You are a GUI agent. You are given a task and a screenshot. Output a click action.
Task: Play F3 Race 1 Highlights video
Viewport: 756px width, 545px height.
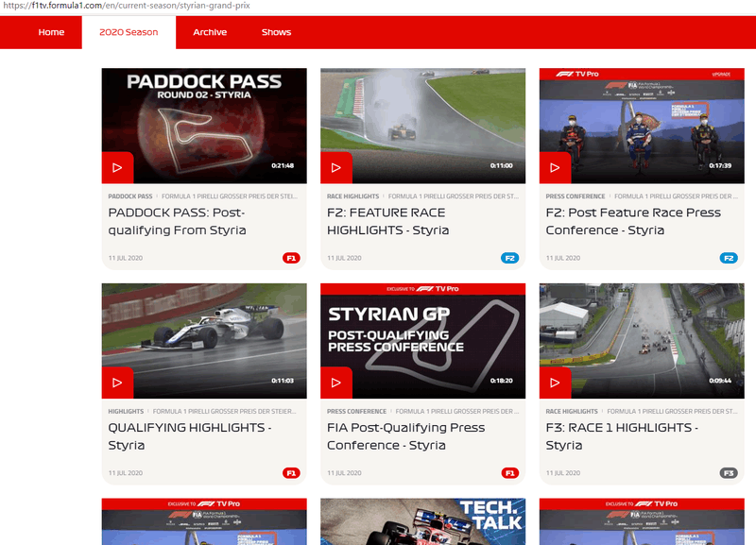coord(555,383)
